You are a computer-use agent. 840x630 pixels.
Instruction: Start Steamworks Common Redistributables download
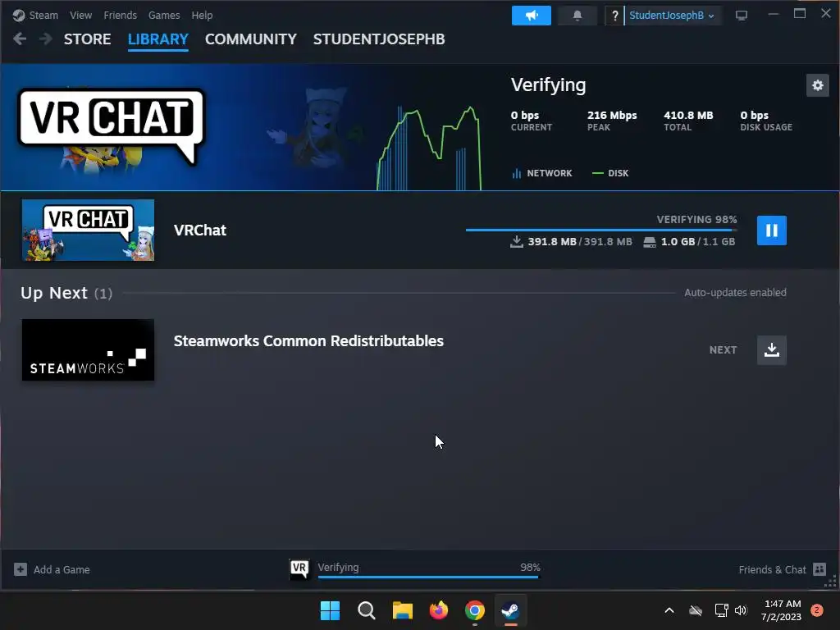771,349
